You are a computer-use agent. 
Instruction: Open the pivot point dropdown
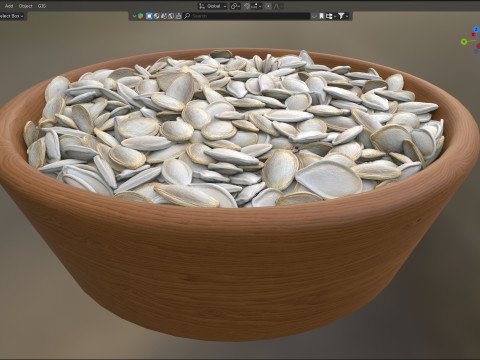235,6
